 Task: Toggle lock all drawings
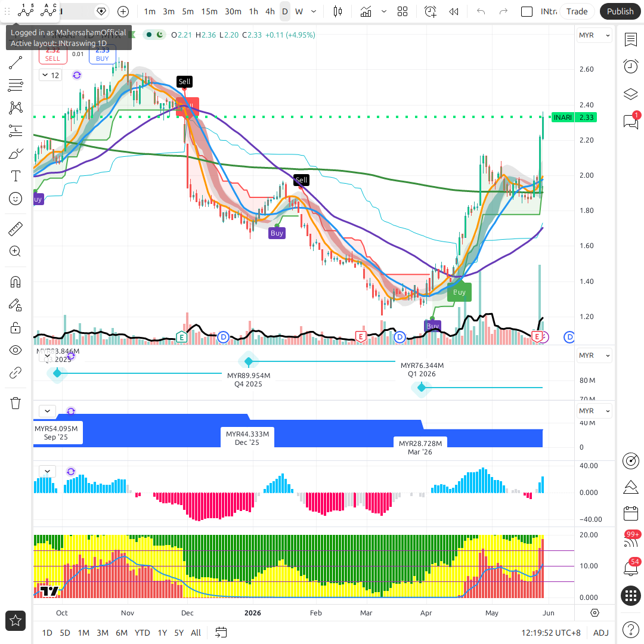16,327
